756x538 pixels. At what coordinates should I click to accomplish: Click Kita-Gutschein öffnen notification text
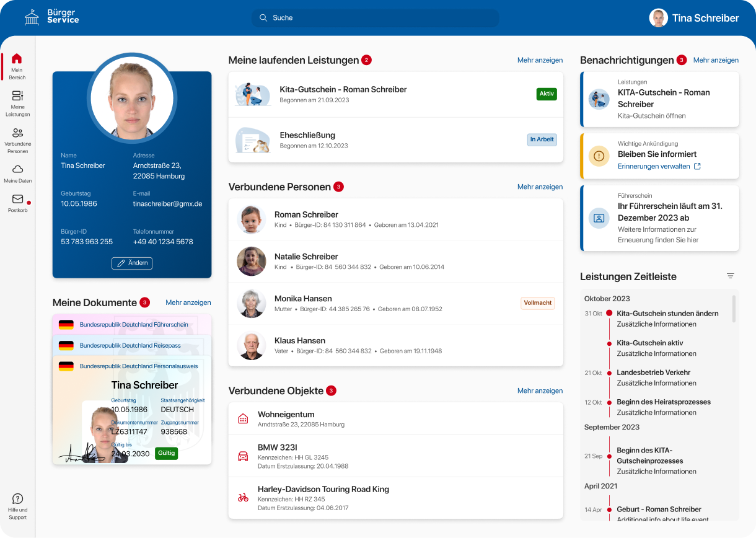pos(652,116)
